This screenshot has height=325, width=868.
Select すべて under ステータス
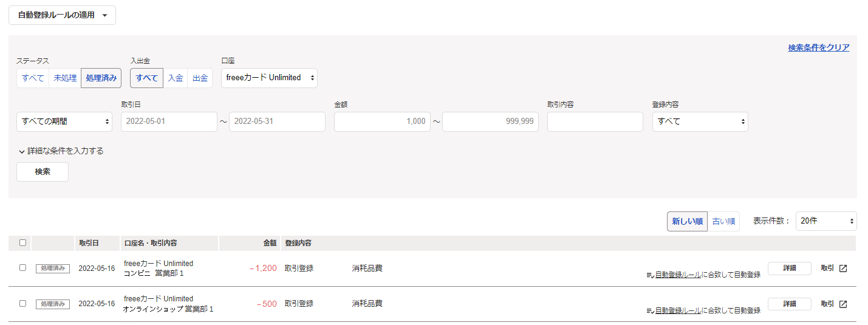33,78
